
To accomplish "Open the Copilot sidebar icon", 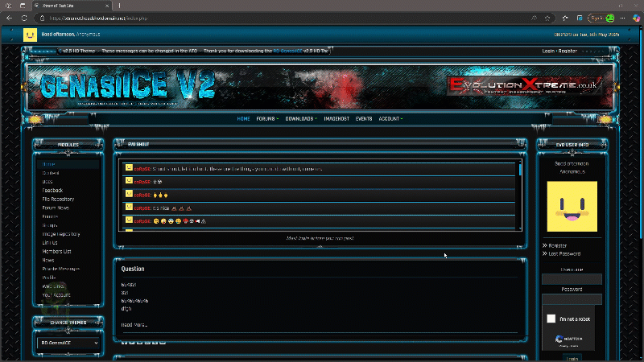I will [636, 18].
